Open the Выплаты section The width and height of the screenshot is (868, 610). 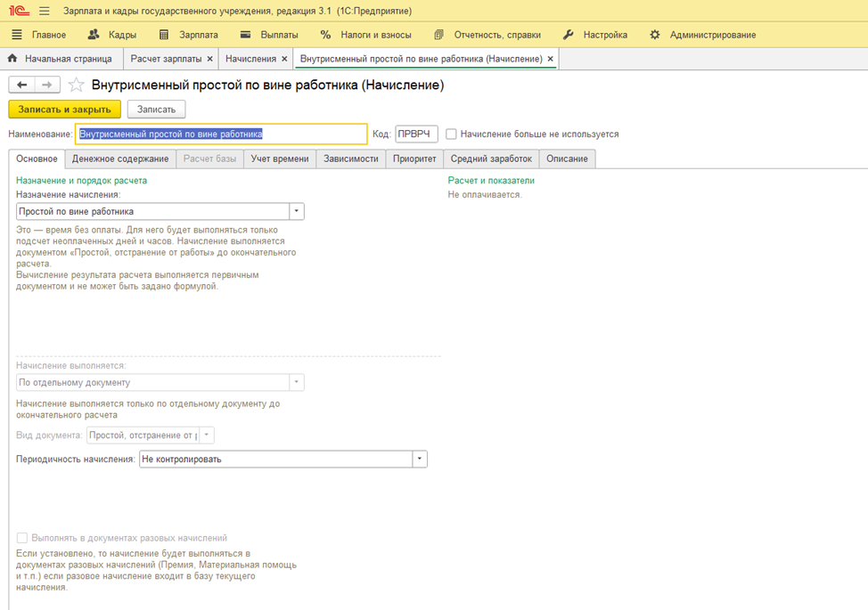pyautogui.click(x=269, y=35)
